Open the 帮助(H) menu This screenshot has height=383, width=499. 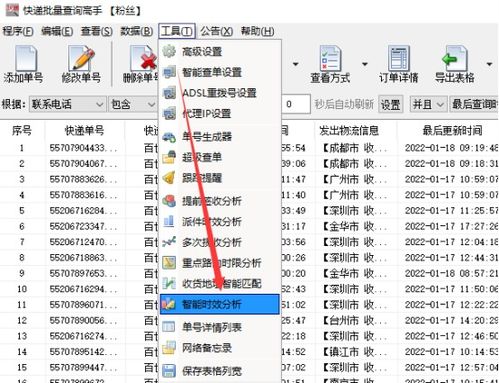(257, 31)
